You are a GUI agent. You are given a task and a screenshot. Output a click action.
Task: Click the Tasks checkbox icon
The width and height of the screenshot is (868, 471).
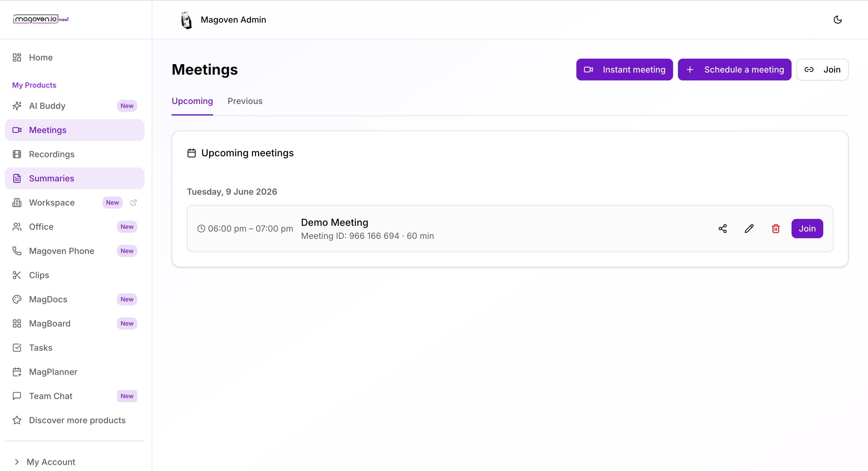17,348
